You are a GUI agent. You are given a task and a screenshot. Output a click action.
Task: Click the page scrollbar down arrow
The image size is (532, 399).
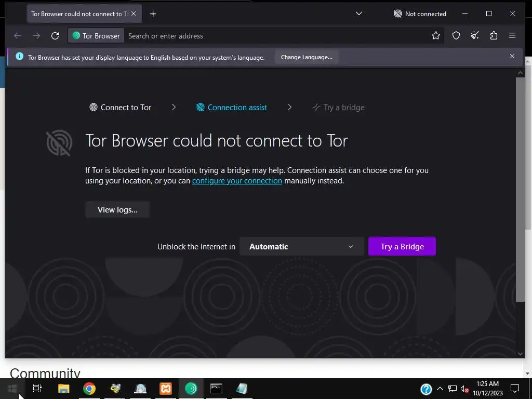coord(520,354)
